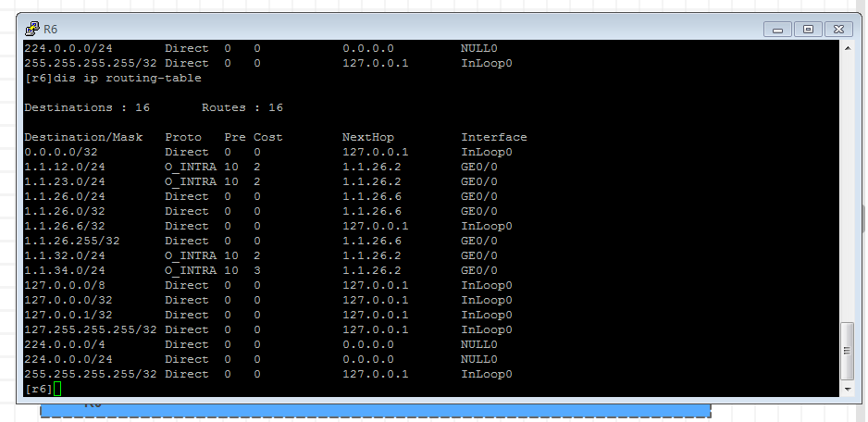The image size is (868, 422).
Task: Click the 'Destination/Mask' column header
Action: (83, 137)
